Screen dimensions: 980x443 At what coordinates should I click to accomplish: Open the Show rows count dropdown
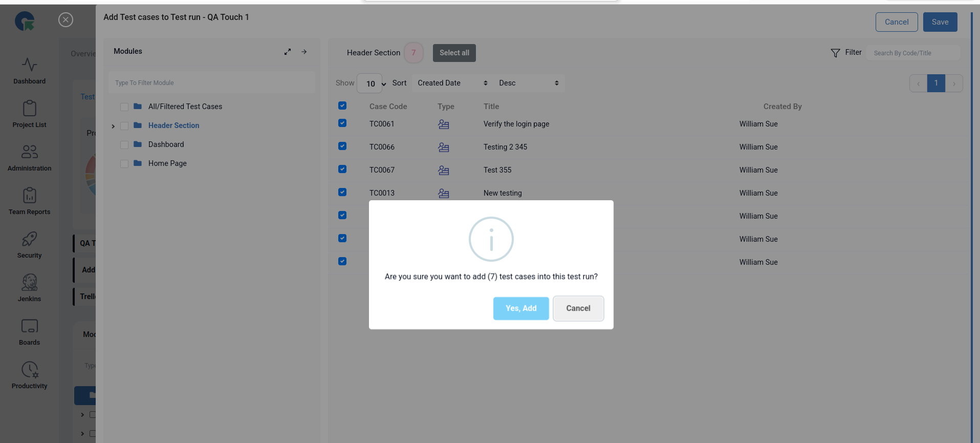coord(372,83)
